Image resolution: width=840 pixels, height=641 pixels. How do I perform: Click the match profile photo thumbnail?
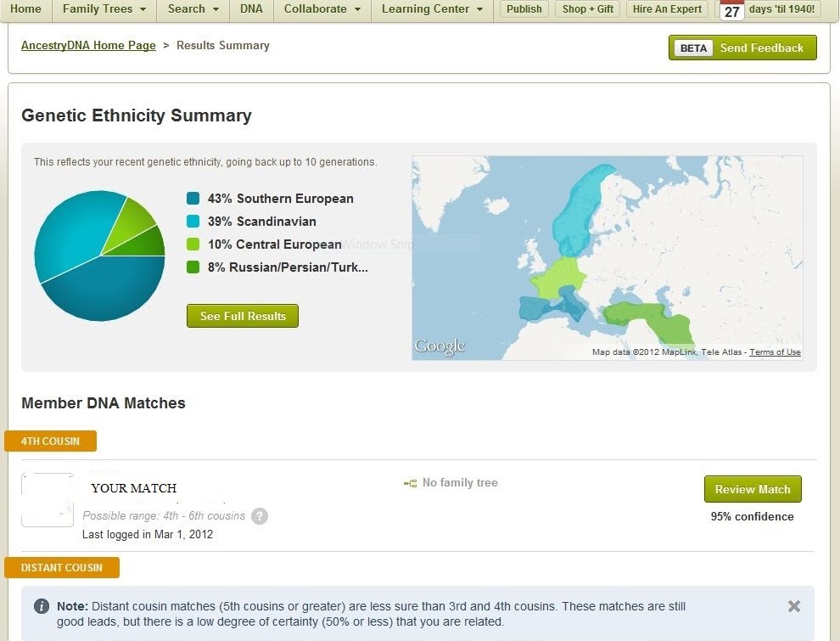[x=48, y=499]
